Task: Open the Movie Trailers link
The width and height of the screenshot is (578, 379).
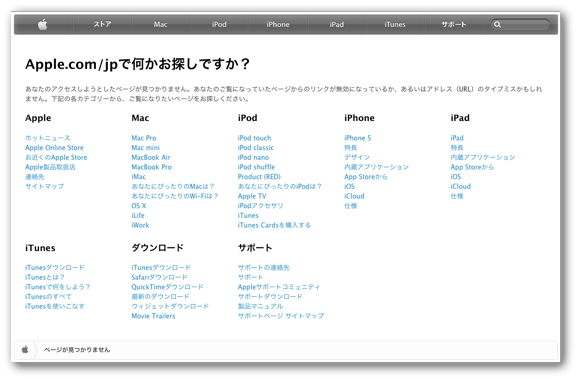Action: coord(153,316)
